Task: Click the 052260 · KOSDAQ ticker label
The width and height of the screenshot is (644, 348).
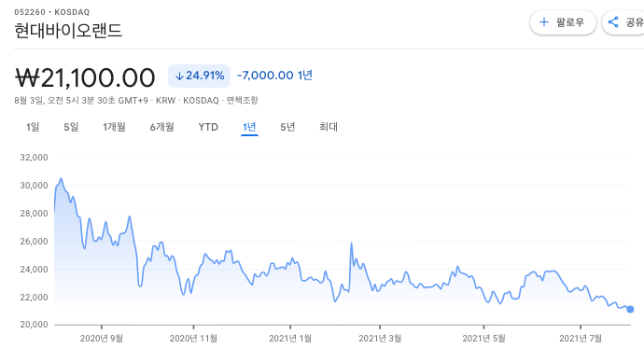Action: click(x=51, y=12)
